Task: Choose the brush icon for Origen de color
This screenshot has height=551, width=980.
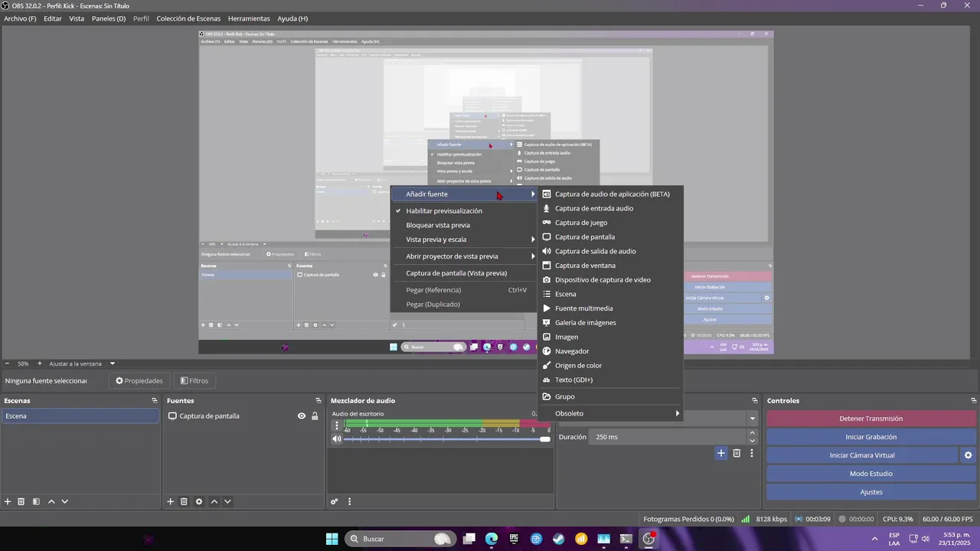Action: coord(547,366)
